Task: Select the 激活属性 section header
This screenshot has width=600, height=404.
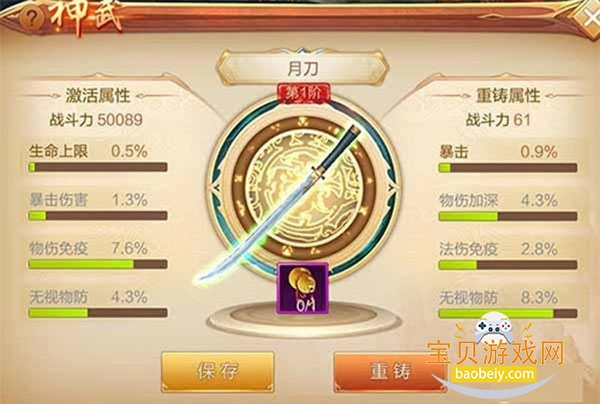Action: click(x=98, y=95)
